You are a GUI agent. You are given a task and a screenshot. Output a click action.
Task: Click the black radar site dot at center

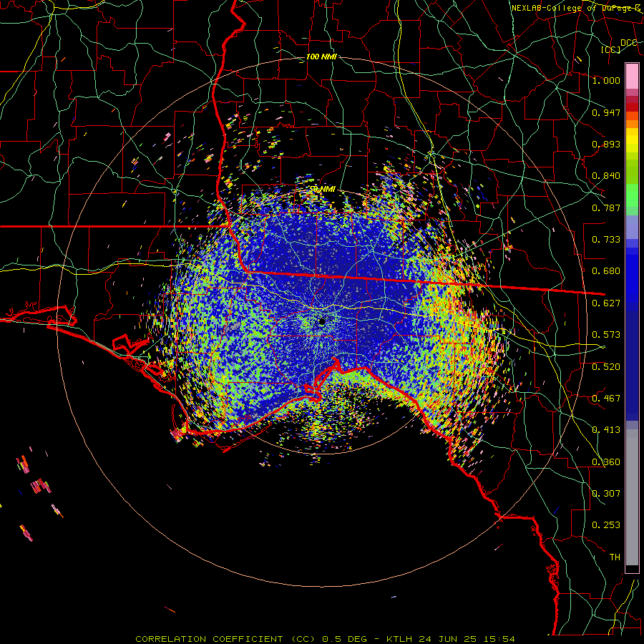point(322,321)
